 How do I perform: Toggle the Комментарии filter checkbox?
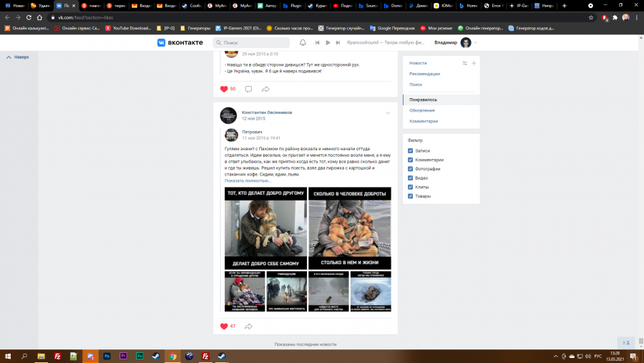click(x=410, y=160)
